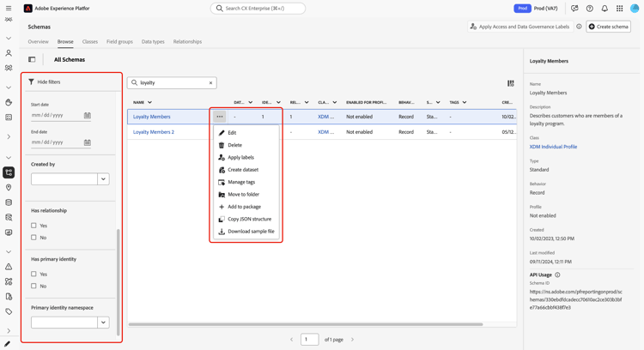644x350 pixels.
Task: Open the notifications bell
Action: (x=605, y=9)
